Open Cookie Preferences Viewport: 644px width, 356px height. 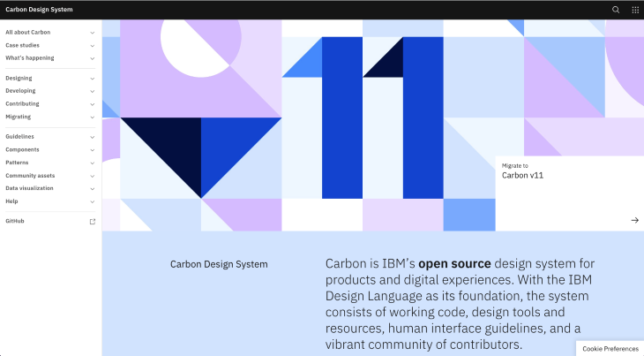610,349
